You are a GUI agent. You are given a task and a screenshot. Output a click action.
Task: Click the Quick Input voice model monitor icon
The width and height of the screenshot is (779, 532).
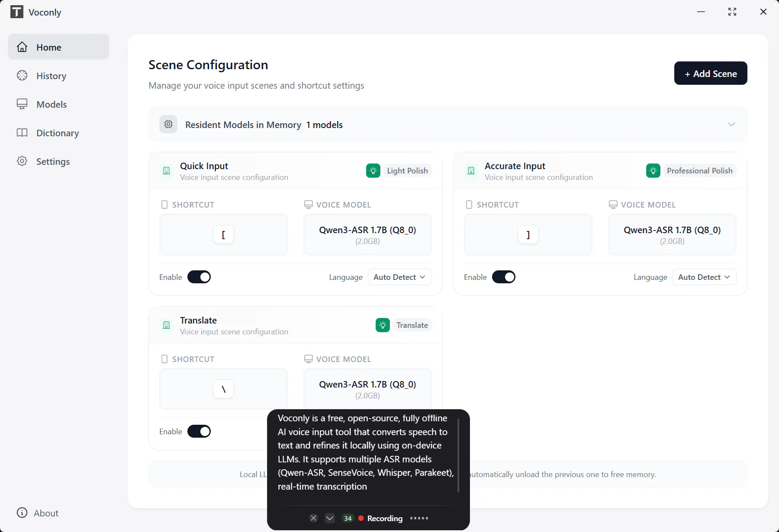click(x=309, y=205)
